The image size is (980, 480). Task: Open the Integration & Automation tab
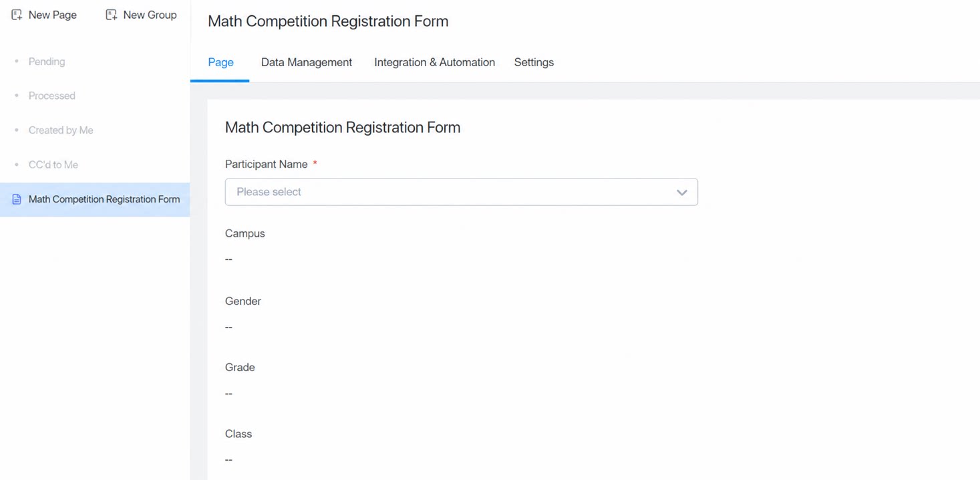(434, 62)
